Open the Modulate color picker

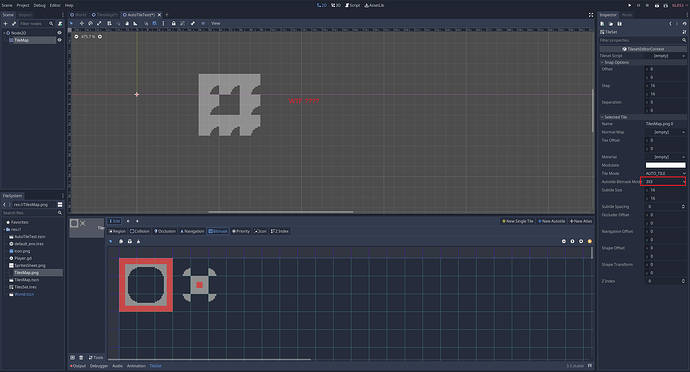(665, 165)
